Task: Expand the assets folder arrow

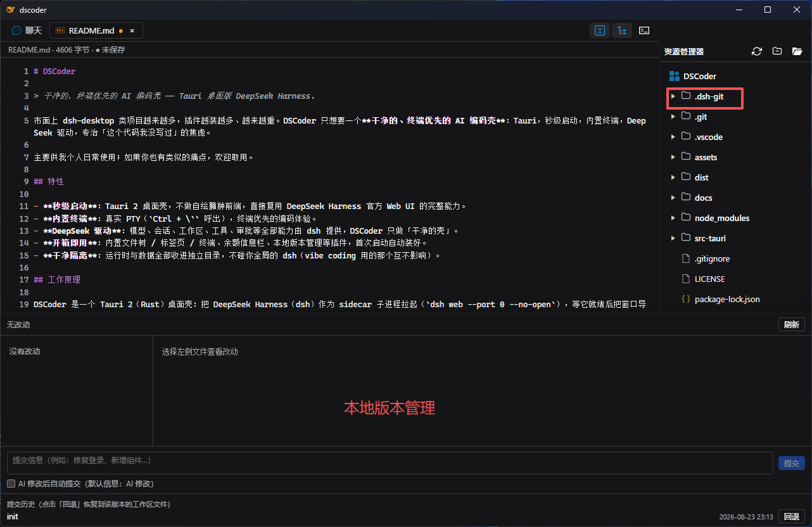Action: (673, 157)
